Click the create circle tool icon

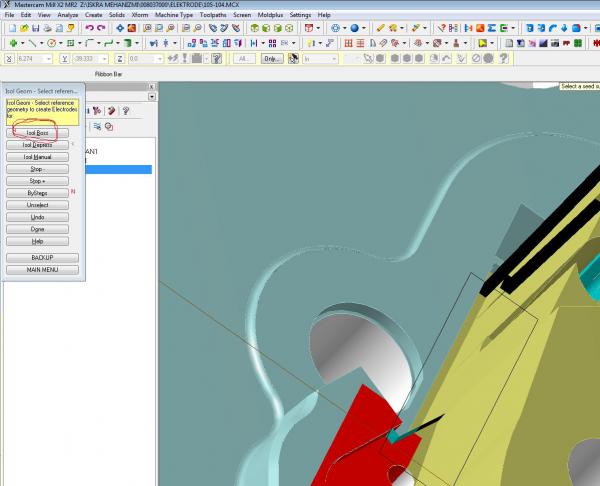tap(51, 44)
